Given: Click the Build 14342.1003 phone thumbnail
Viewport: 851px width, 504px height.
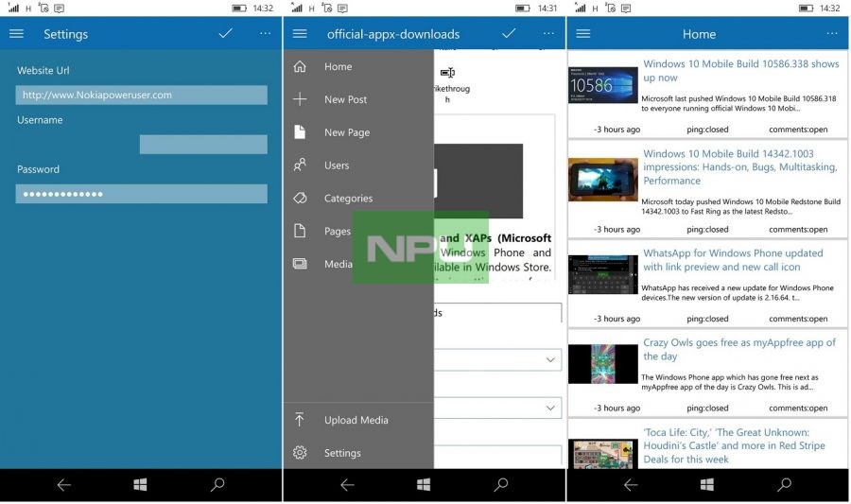Looking at the screenshot, I should pyautogui.click(x=603, y=180).
